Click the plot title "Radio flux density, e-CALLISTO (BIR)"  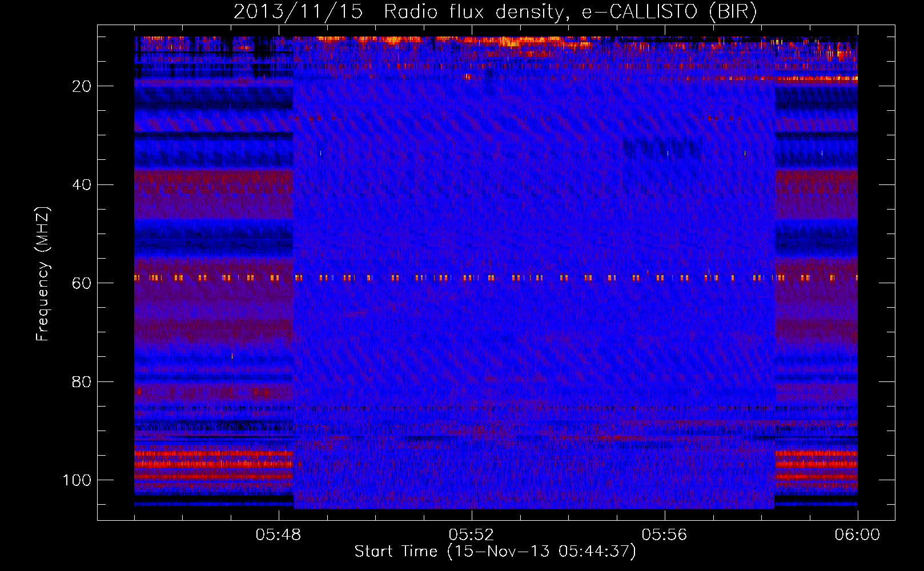tap(570, 12)
